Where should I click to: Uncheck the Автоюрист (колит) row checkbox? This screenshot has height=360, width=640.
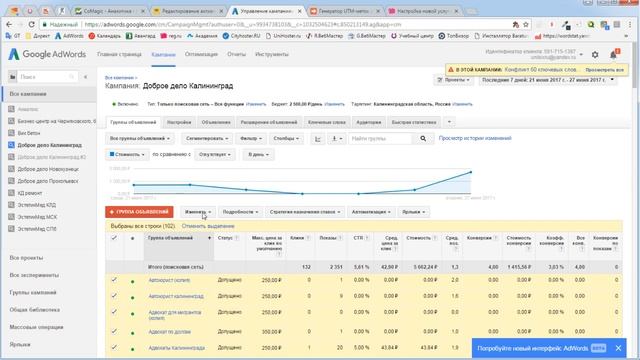114,280
